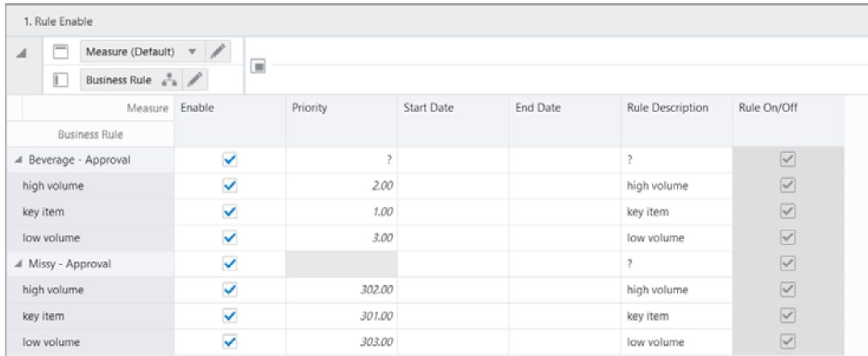Viewport: 868px width, 356px height.
Task: Click the Priority cell showing 302.00
Action: tap(341, 289)
